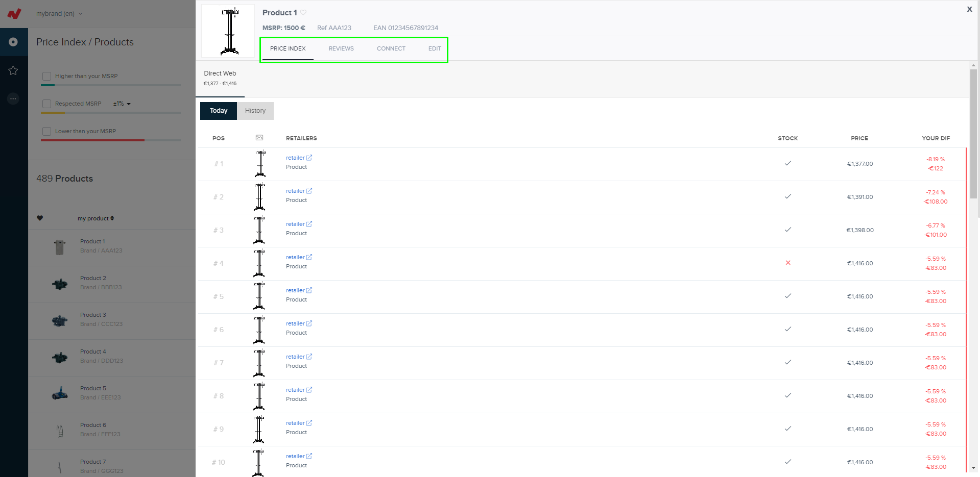Switch to the Edit tab
The image size is (980, 477).
(435, 48)
